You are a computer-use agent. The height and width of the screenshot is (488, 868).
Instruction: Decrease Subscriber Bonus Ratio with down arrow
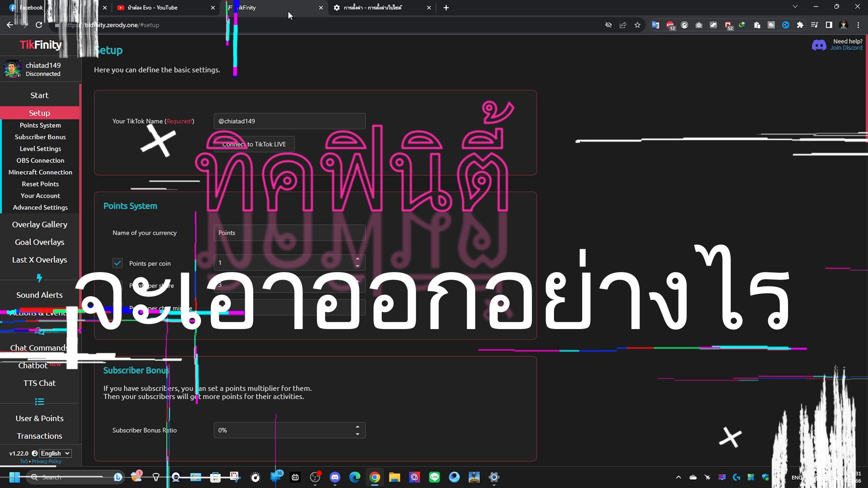pyautogui.click(x=357, y=434)
